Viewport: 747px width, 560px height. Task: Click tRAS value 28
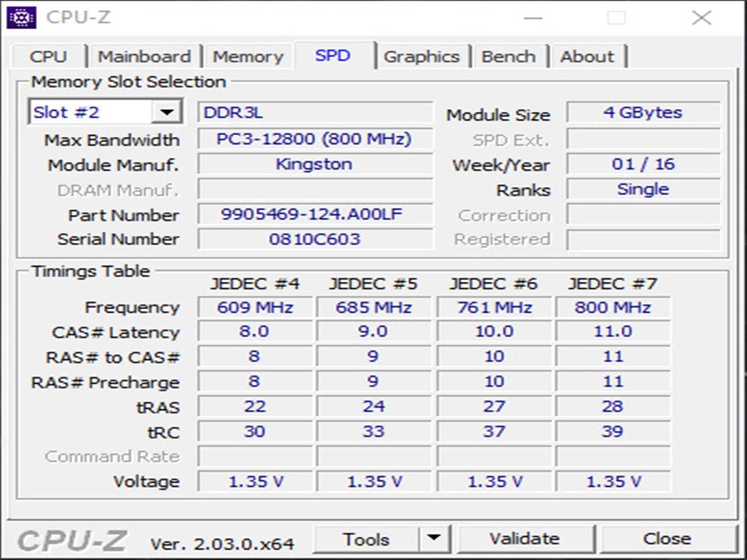coord(613,406)
